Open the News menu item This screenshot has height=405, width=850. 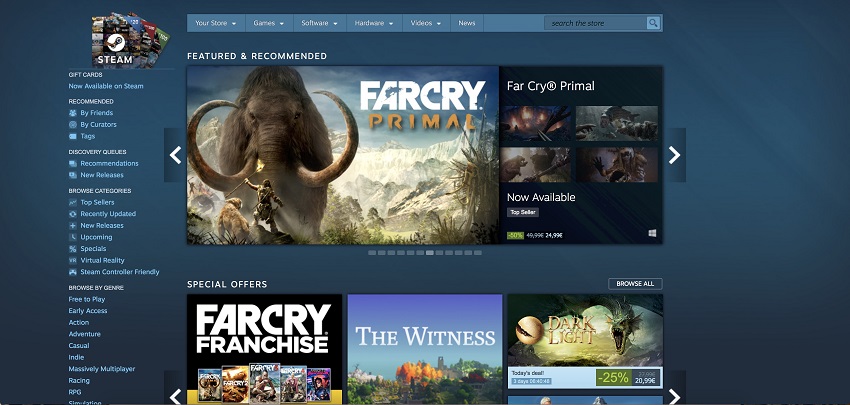click(467, 23)
